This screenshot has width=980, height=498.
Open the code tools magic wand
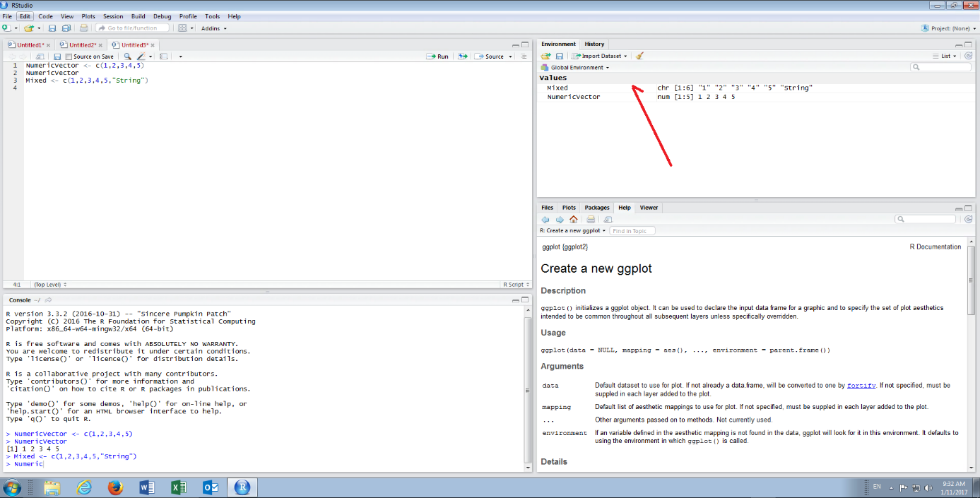142,57
